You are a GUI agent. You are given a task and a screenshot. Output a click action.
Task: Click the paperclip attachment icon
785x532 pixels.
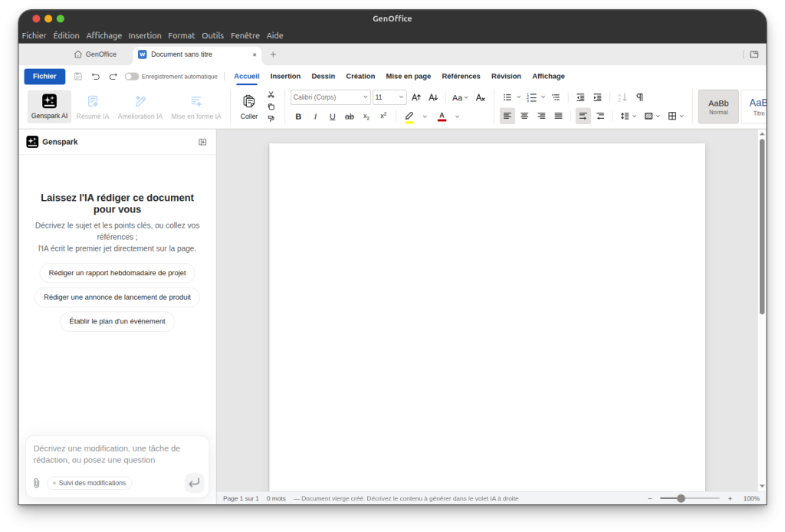coord(37,483)
